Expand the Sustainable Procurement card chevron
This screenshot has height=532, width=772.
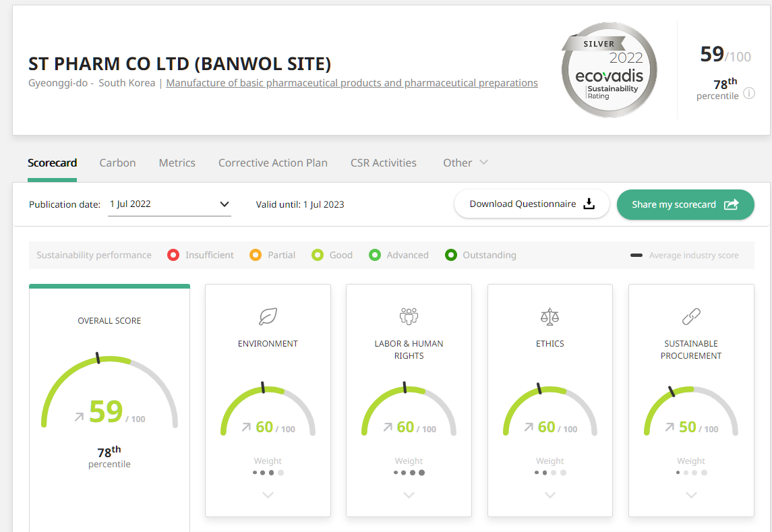click(691, 495)
